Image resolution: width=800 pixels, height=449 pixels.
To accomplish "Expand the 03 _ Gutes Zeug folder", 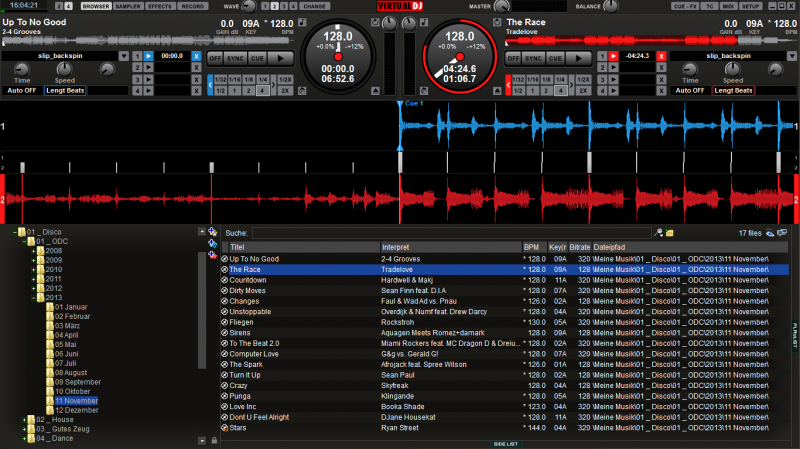I will tap(24, 429).
